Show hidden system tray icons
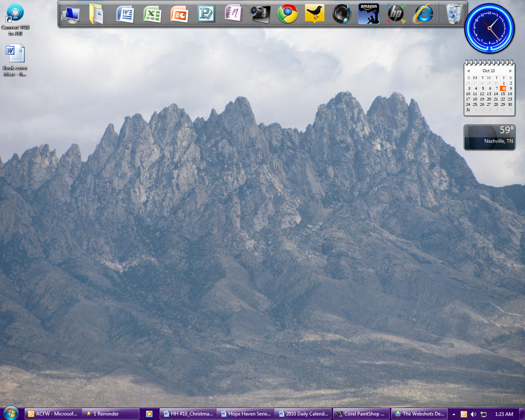 [454, 414]
